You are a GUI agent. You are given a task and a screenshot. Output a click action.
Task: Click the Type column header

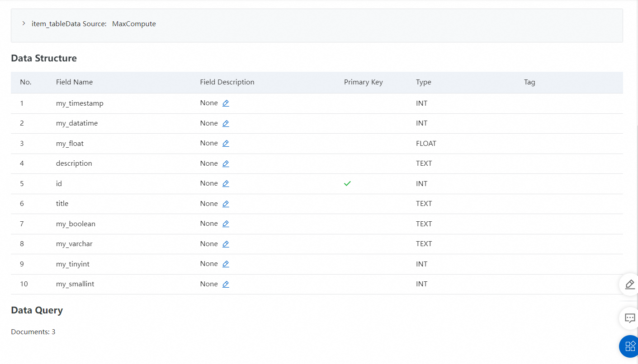coord(423,82)
